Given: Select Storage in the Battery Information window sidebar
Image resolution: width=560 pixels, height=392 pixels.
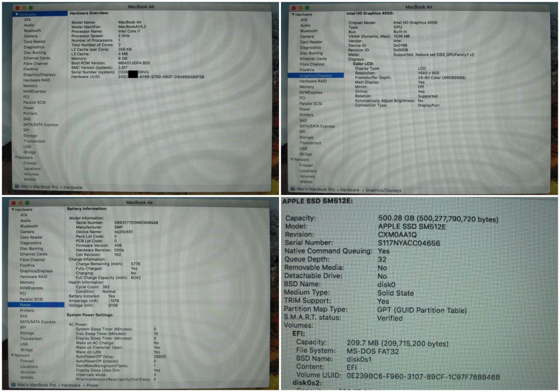Looking at the screenshot, I should 27,333.
